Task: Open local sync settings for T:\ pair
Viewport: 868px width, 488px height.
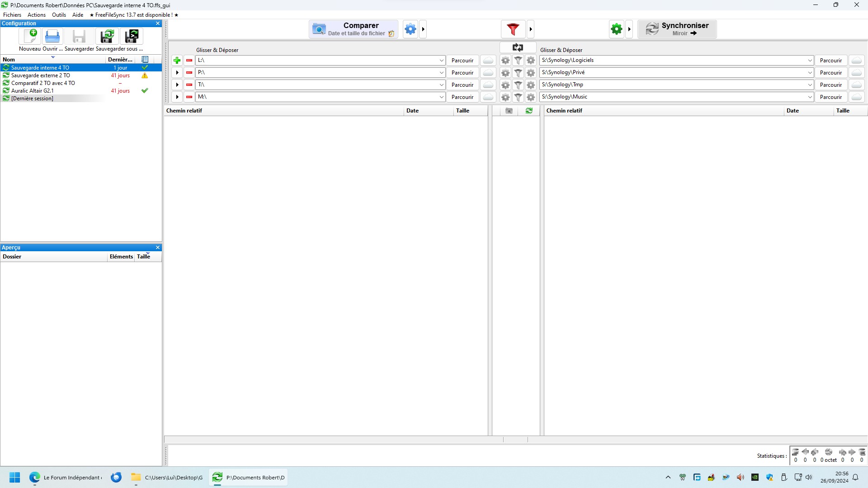Action: click(531, 85)
